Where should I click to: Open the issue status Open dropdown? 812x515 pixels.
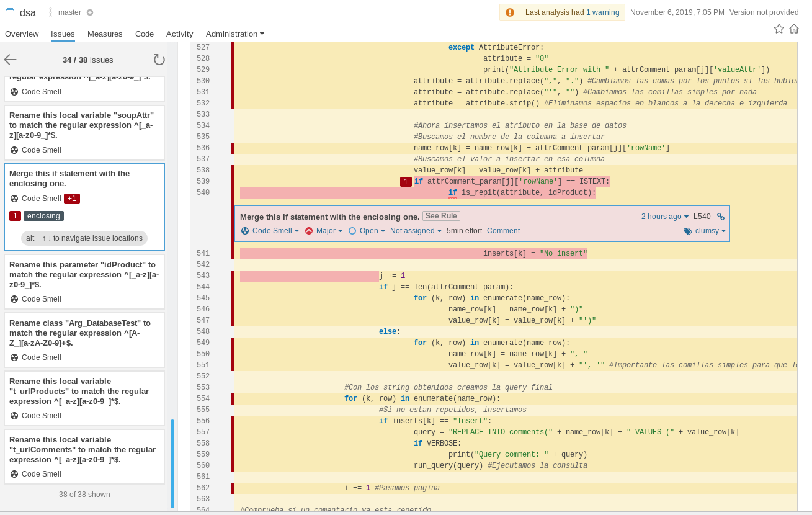(367, 231)
